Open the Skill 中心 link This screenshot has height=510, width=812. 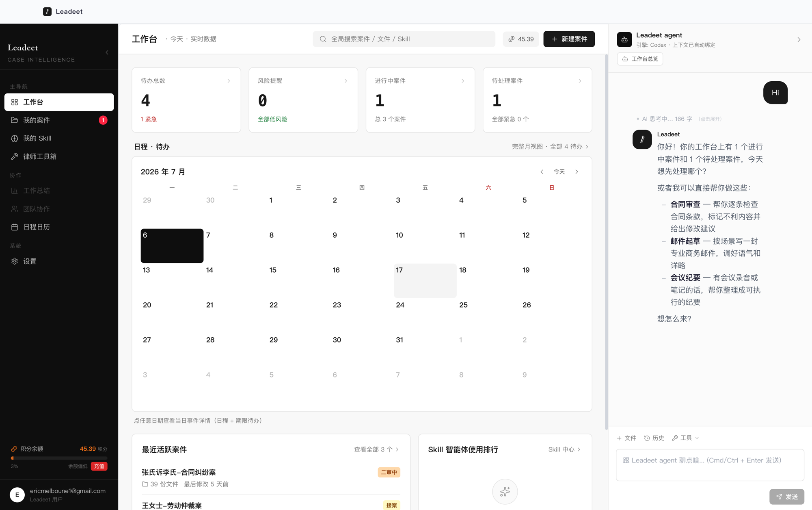pyautogui.click(x=564, y=449)
